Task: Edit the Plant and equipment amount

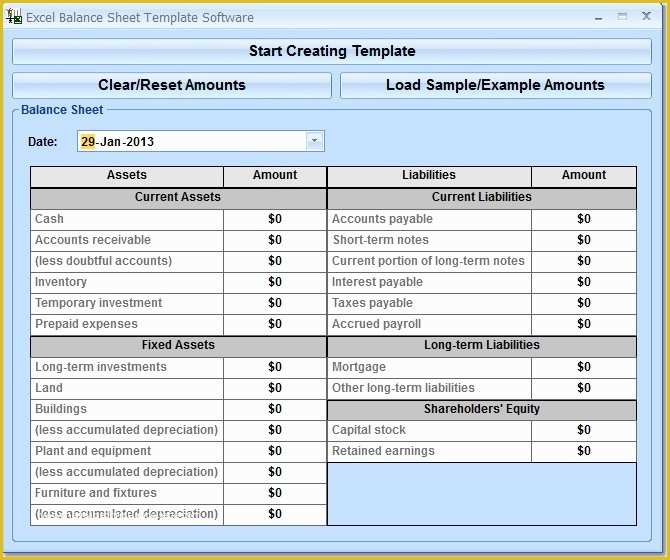Action: 275,451
